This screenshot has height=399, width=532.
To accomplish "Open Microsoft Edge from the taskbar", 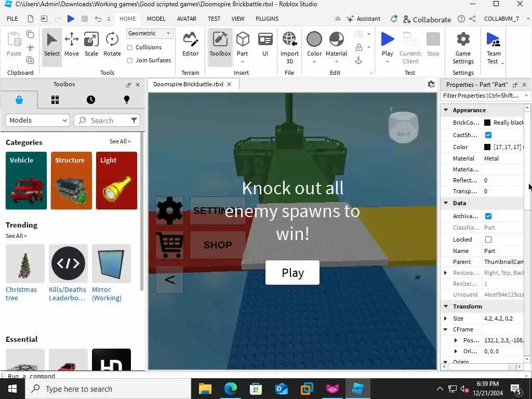I will pyautogui.click(x=230, y=389).
